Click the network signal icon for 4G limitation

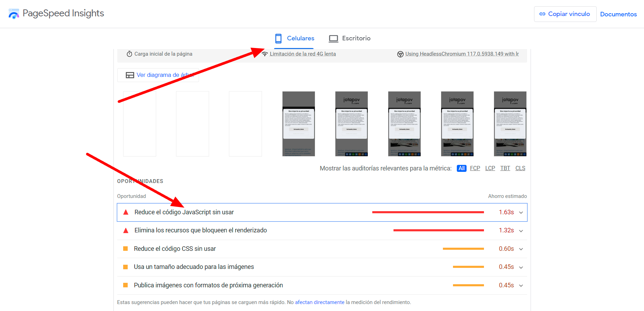[x=265, y=54]
